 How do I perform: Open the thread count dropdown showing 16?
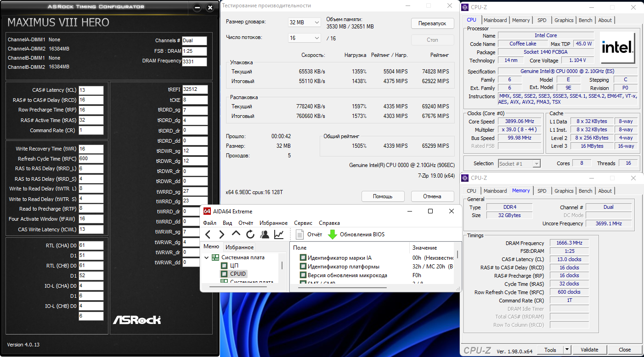coord(305,38)
